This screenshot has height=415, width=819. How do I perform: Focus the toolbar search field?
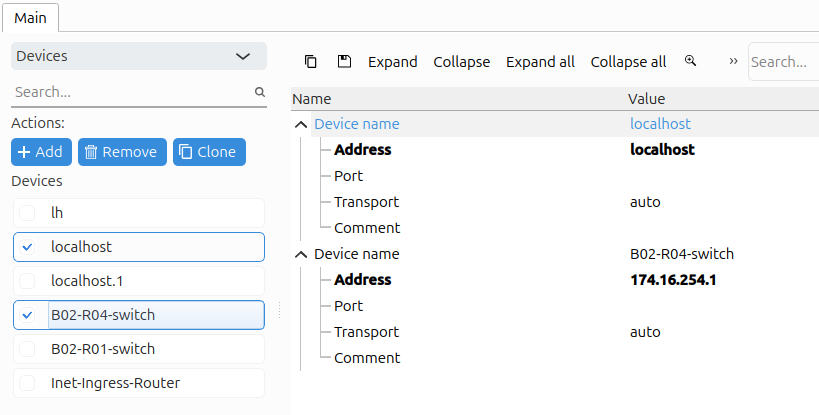point(783,62)
